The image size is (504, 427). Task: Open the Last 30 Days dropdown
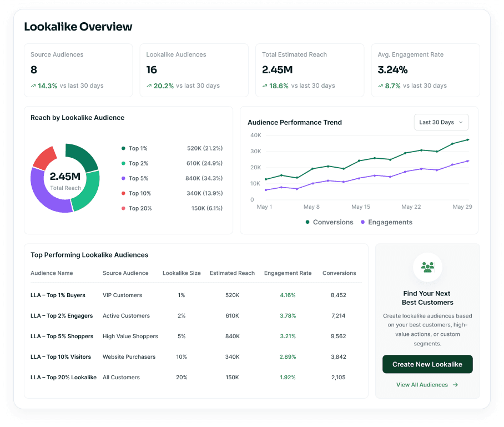tap(441, 122)
